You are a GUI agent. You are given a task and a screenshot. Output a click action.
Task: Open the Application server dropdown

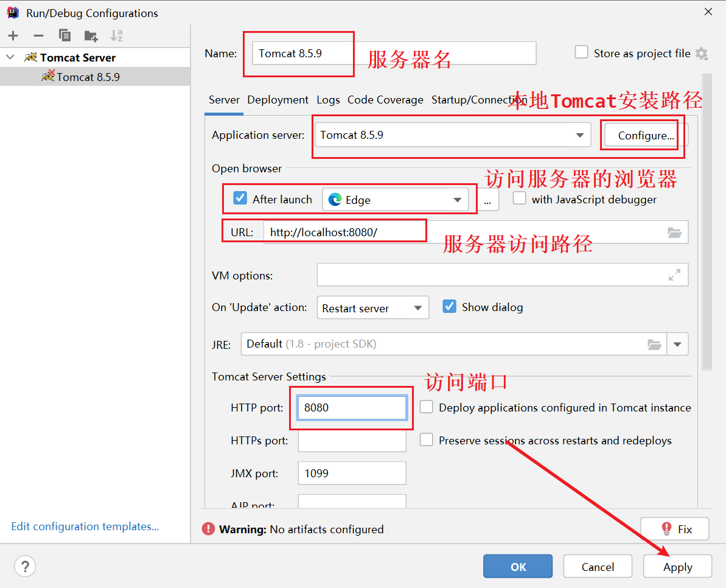point(453,135)
